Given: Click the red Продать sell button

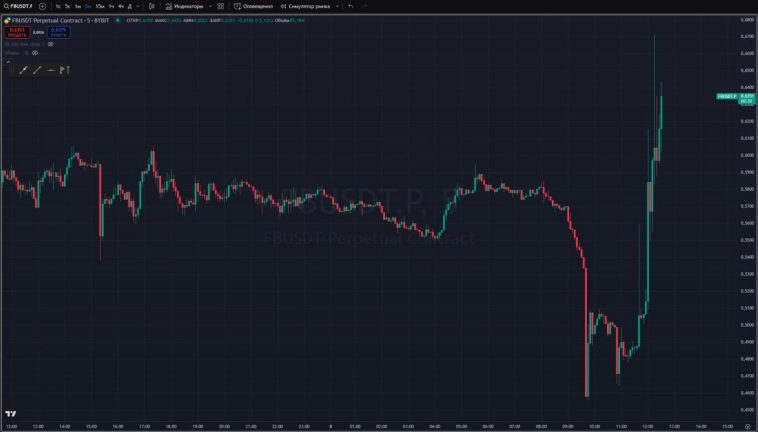Looking at the screenshot, I should click(x=17, y=32).
